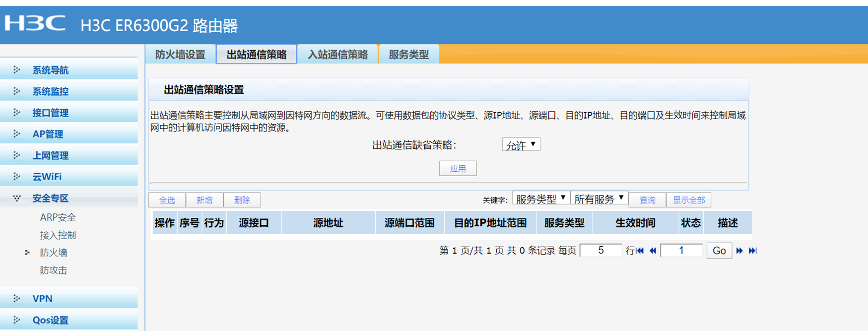Expand the VPN menu arrow icon
Image resolution: width=868 pixels, height=331 pixels.
pyautogui.click(x=16, y=298)
